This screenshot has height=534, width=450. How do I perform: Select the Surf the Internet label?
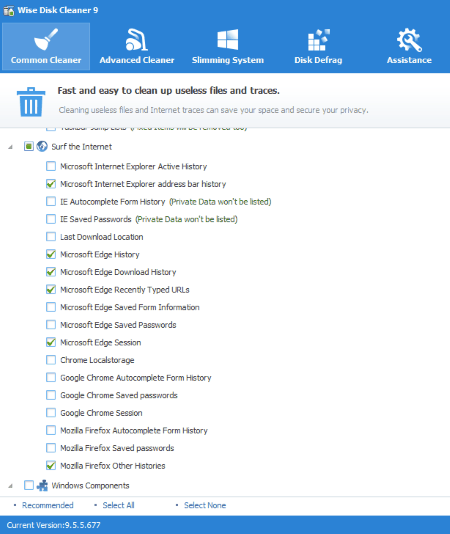[81, 147]
